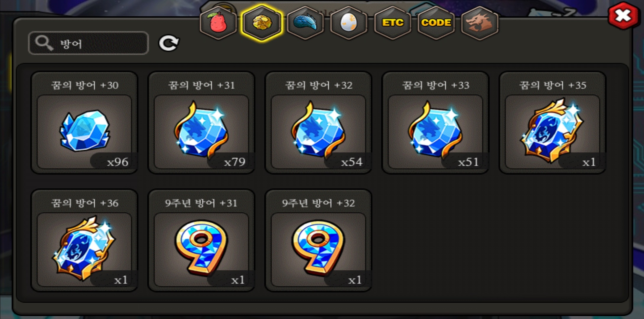Screen dimensions: 644x319
Task: Open the spotted egg tab
Action: coord(349,23)
